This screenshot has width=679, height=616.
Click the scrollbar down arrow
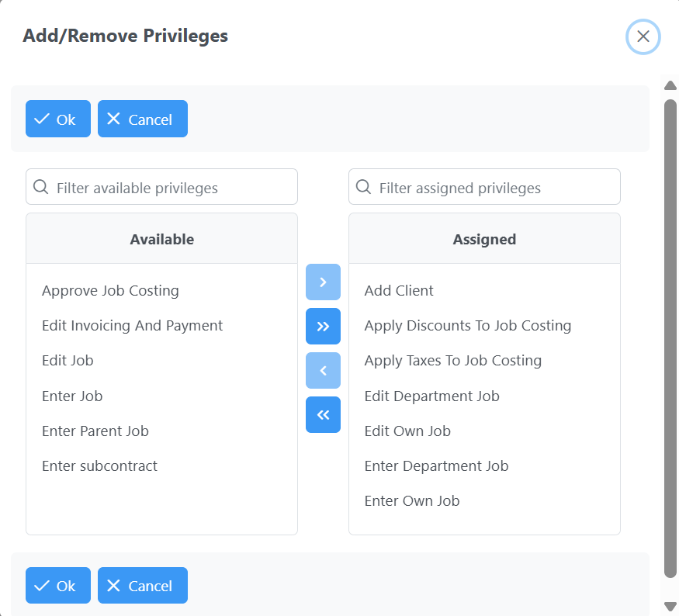(x=670, y=607)
